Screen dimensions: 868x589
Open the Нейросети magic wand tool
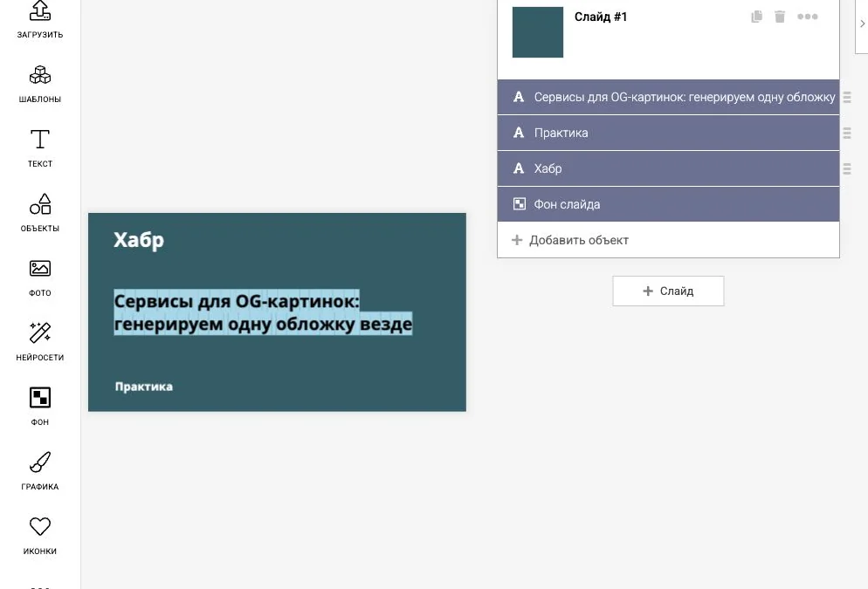click(x=40, y=342)
